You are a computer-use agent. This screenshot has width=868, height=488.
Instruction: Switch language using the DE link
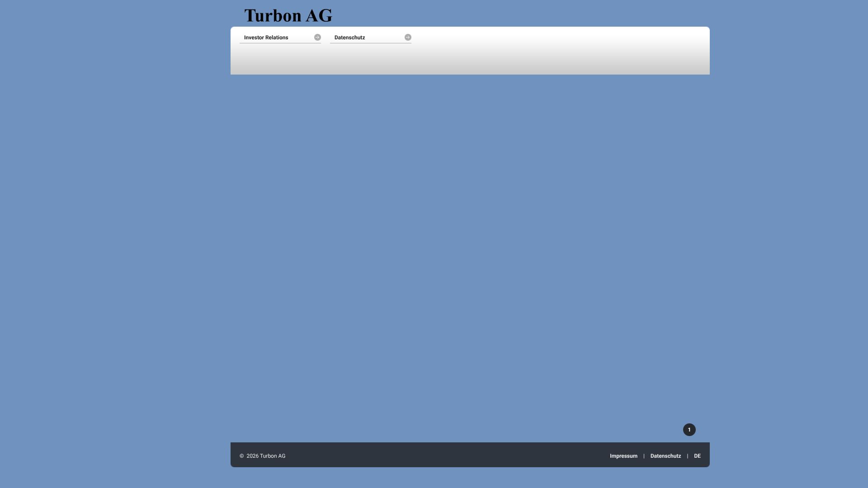click(x=697, y=456)
